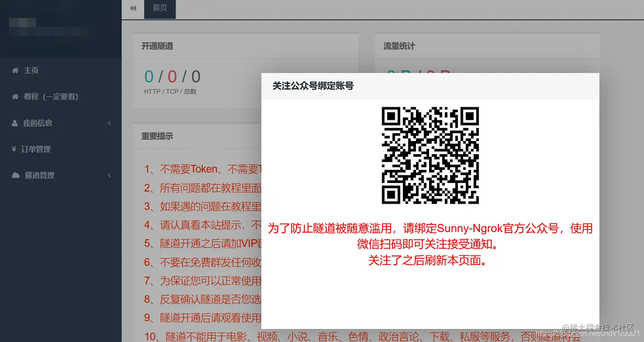Collapse sidebar with the double-arrow icon
The height and width of the screenshot is (342, 644).
pyautogui.click(x=133, y=8)
